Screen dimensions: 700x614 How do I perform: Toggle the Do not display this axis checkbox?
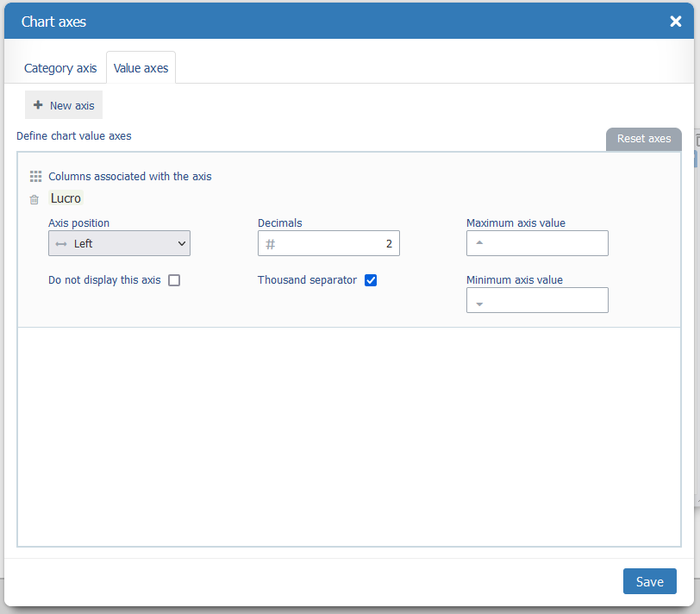point(174,280)
